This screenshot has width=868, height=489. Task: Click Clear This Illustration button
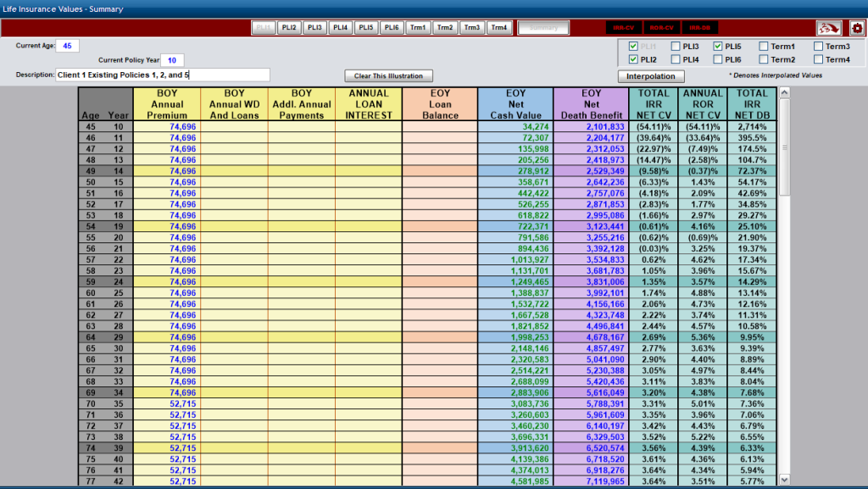click(388, 75)
